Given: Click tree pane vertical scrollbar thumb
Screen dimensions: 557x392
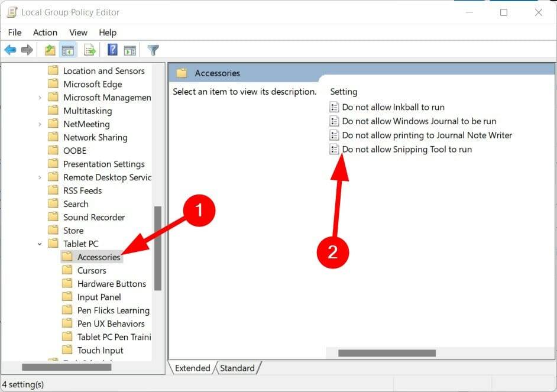Looking at the screenshot, I should [x=158, y=248].
